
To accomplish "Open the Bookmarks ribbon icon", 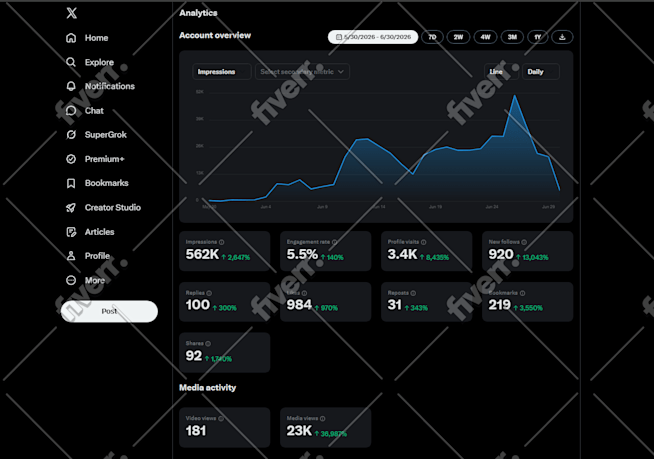I will pos(71,183).
